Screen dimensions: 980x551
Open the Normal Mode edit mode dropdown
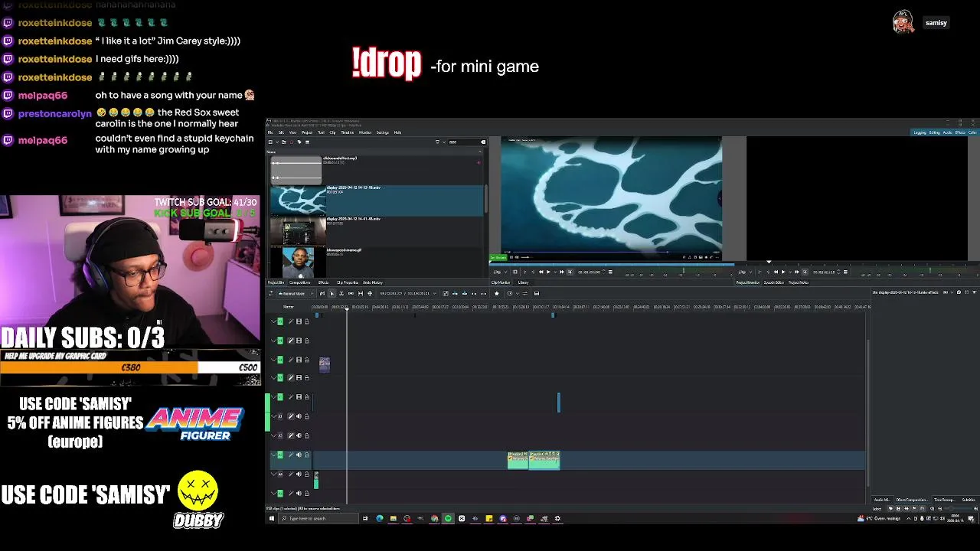click(296, 293)
